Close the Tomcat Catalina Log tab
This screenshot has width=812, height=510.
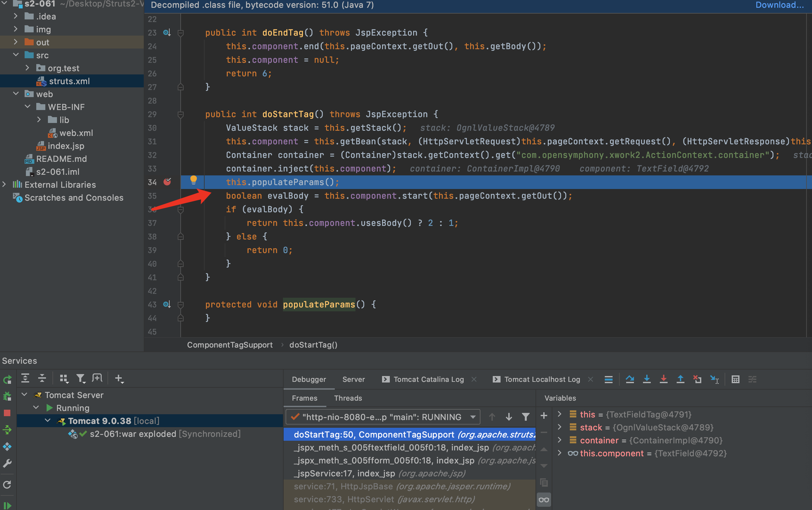click(474, 379)
